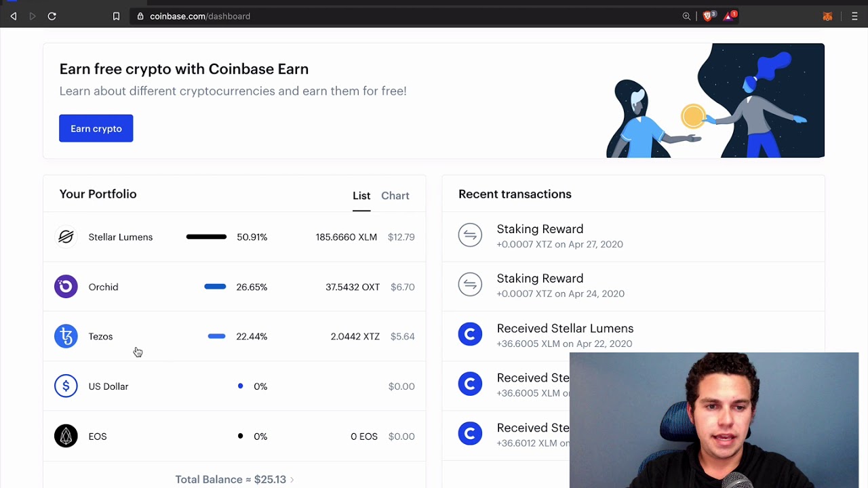Click the coinbase.com/dashboard address bar
The width and height of the screenshot is (868, 488).
[x=407, y=16]
